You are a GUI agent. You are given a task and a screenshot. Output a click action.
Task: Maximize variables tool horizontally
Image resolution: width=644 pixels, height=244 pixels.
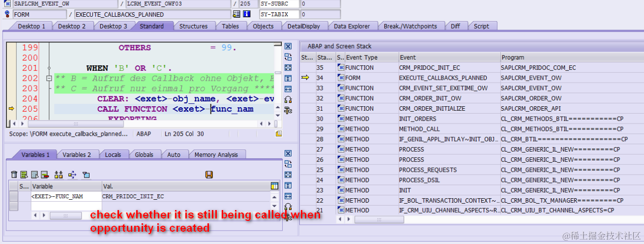click(288, 196)
